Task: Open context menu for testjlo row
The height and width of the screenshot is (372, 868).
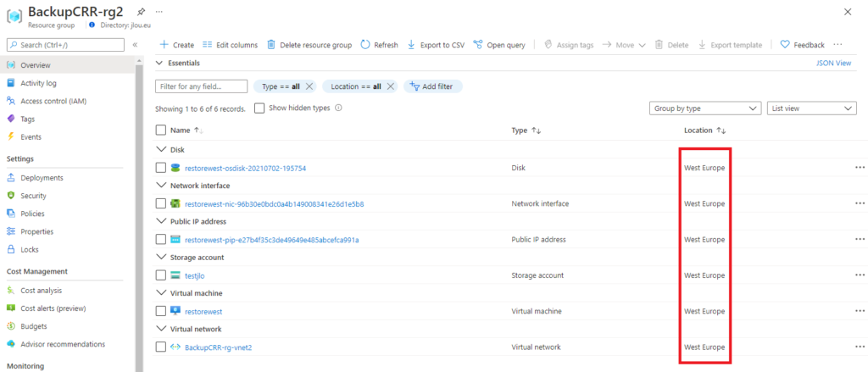Action: 860,275
